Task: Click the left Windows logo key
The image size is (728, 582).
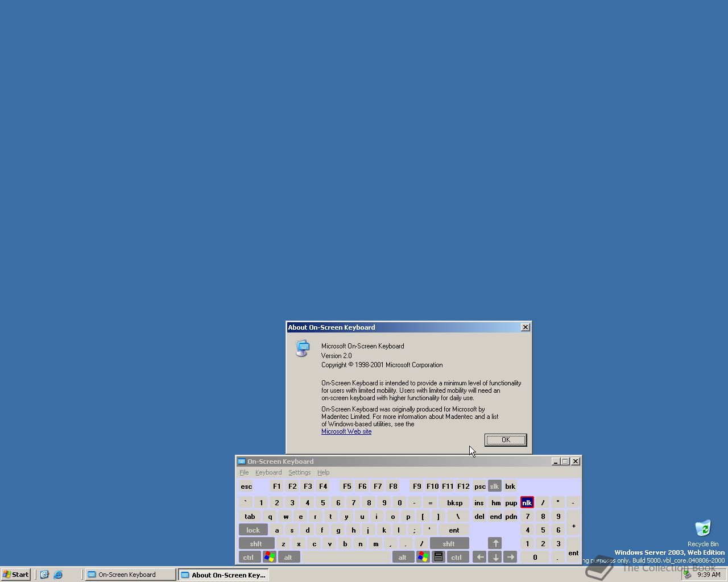Action: point(270,557)
